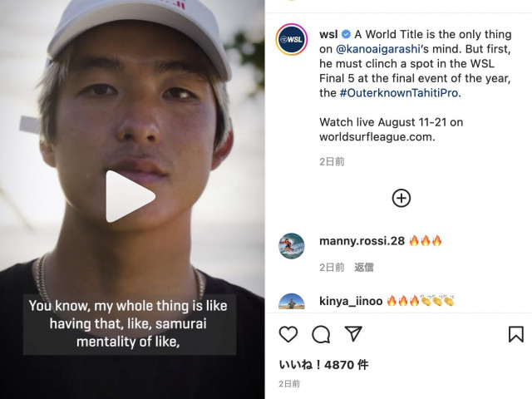The height and width of the screenshot is (399, 532).
Task: Click manny.rossi.28 username
Action: point(362,241)
